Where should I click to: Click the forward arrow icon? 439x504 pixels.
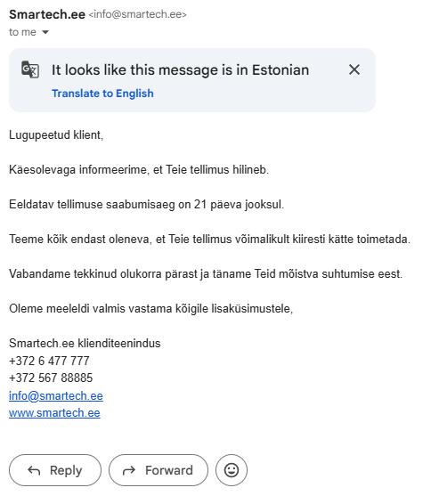tap(129, 471)
